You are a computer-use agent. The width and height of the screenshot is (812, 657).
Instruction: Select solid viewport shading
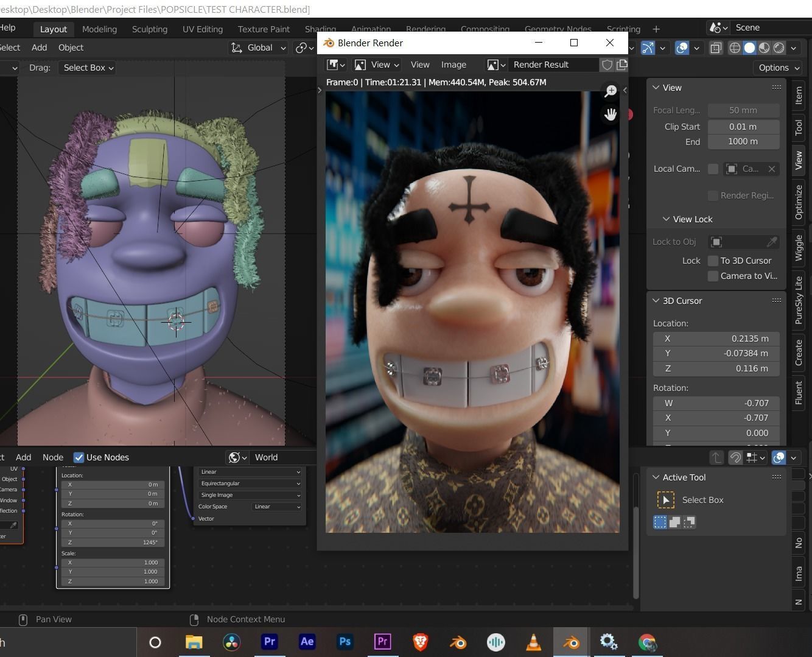pos(749,47)
